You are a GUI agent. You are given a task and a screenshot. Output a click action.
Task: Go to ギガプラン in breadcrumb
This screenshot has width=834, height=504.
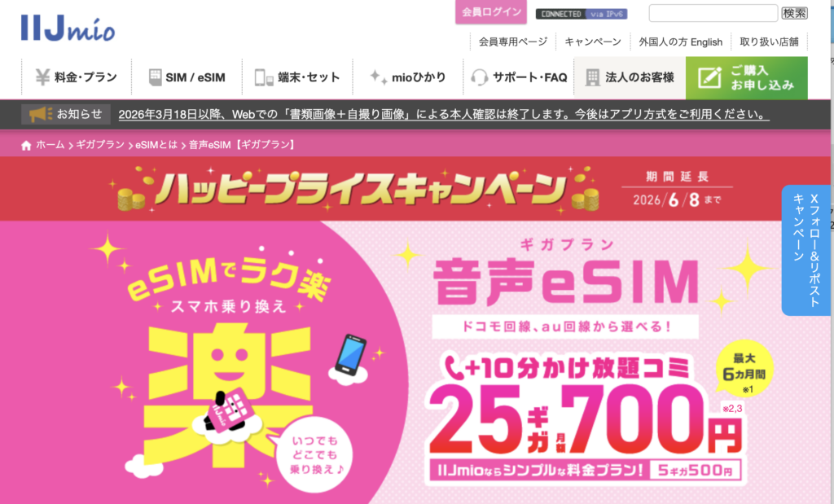click(100, 145)
